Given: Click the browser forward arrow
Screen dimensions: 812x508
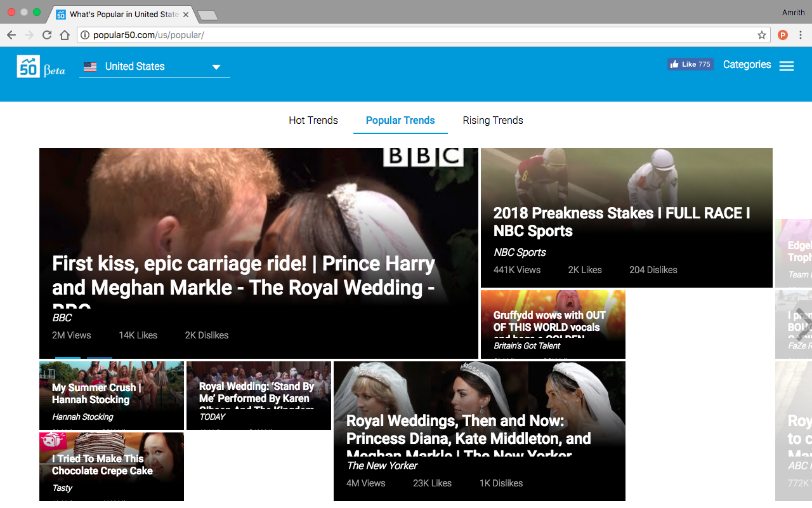Looking at the screenshot, I should point(29,36).
